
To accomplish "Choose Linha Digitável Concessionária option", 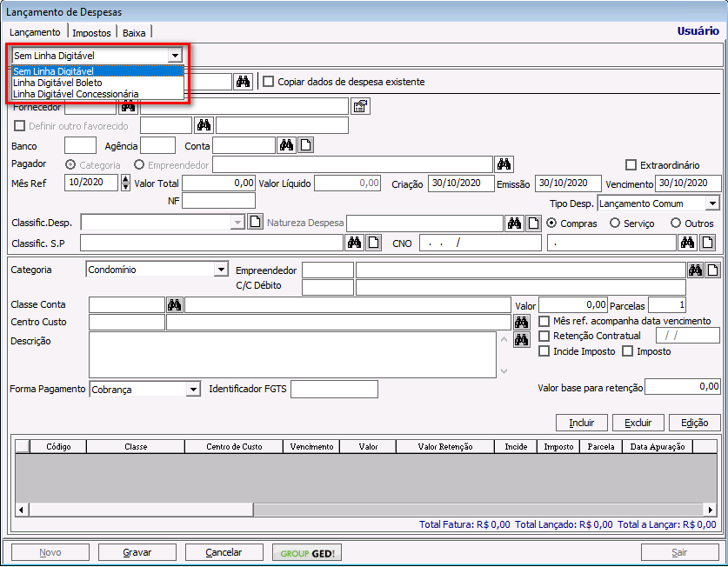I will pyautogui.click(x=98, y=94).
